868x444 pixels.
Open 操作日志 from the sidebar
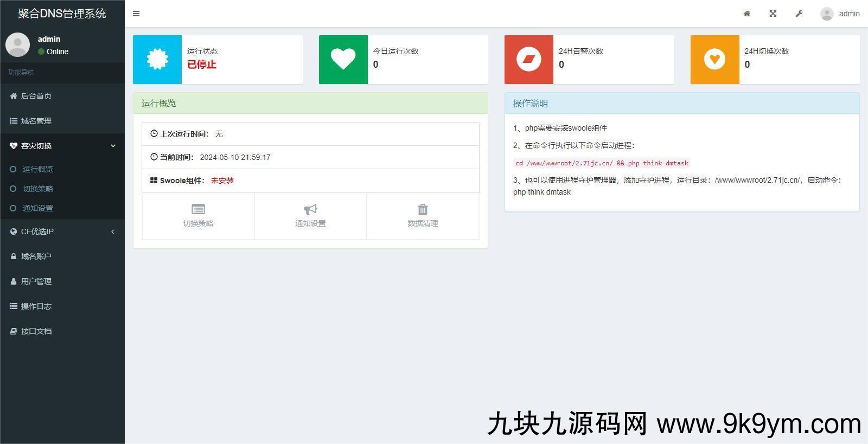36,306
